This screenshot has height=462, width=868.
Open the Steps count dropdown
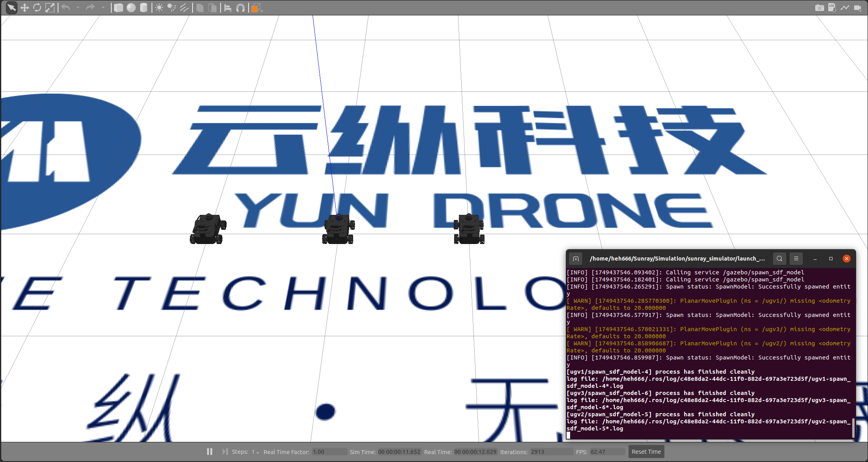255,452
